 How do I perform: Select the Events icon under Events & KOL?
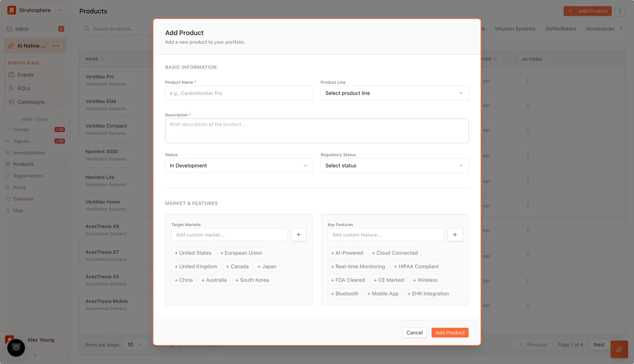click(11, 75)
